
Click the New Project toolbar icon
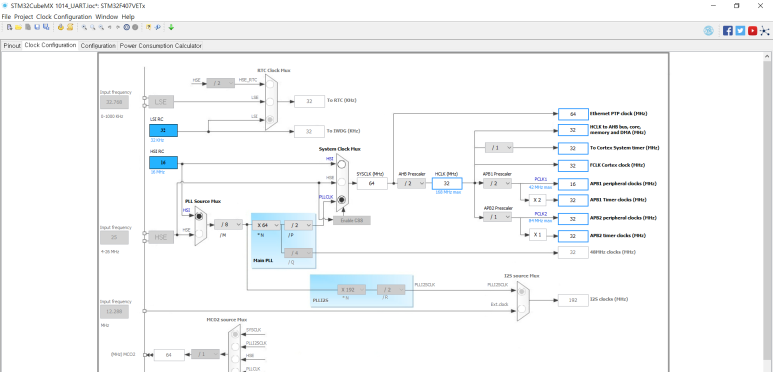tap(9, 28)
